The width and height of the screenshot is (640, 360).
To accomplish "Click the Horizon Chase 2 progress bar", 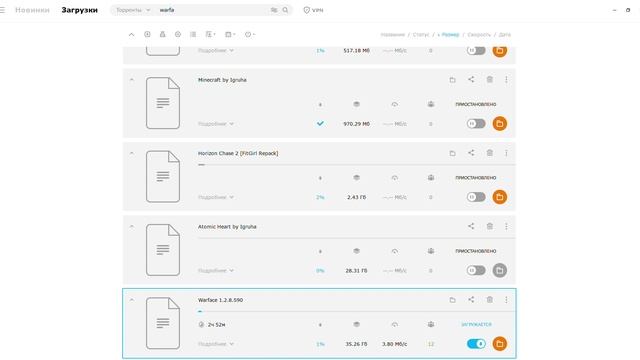I will [x=356, y=165].
